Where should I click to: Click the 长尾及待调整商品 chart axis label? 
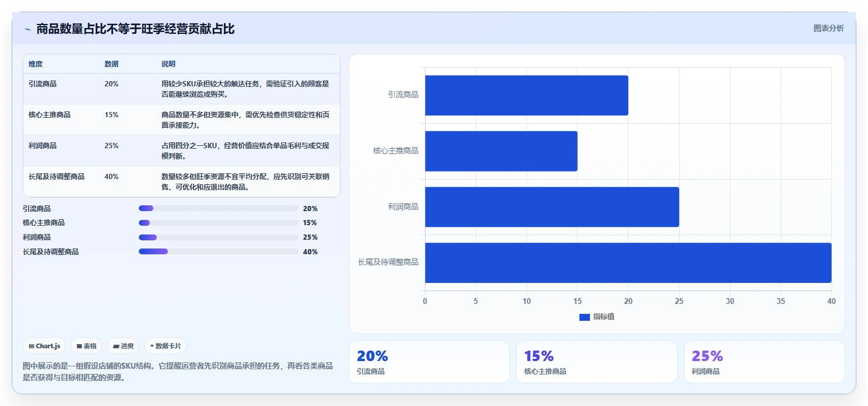[x=388, y=262]
